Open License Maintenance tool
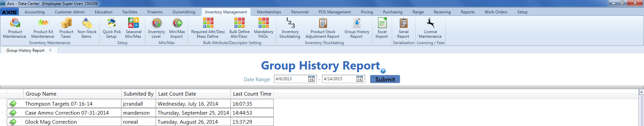This screenshot has height=126, width=644. point(430,28)
